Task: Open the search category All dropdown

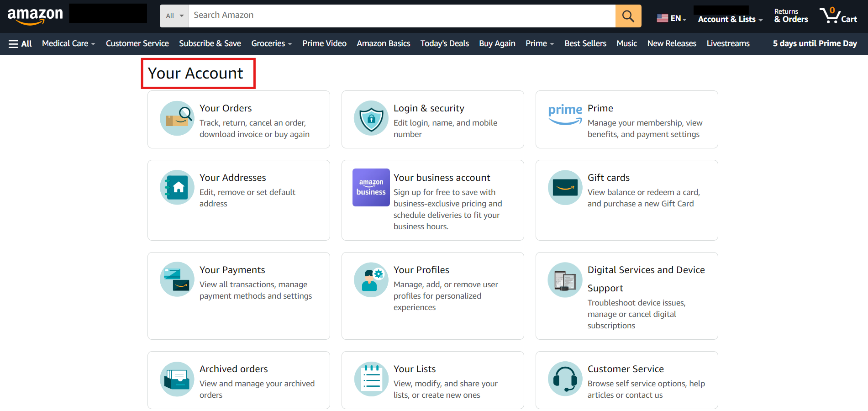Action: pyautogui.click(x=174, y=16)
